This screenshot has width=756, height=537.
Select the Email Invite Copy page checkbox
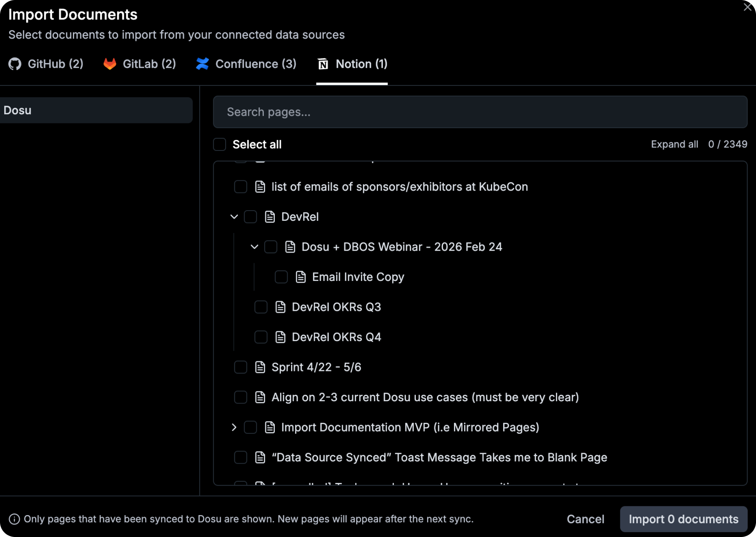click(x=280, y=277)
